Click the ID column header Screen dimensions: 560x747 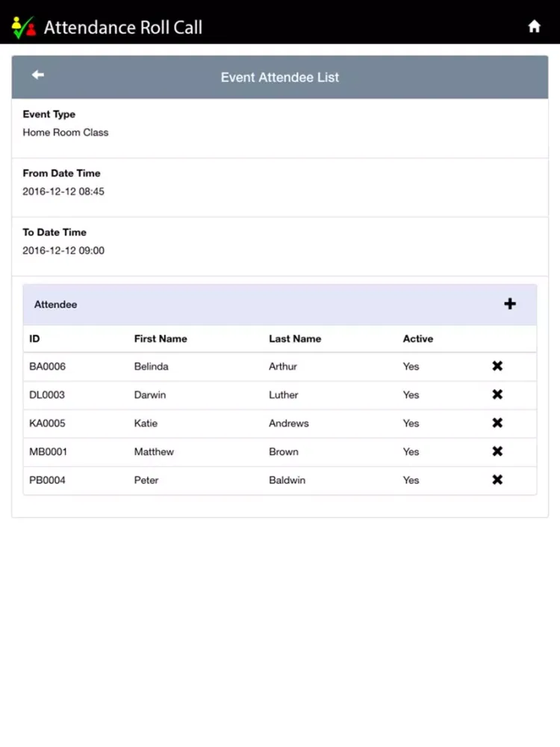pos(34,338)
